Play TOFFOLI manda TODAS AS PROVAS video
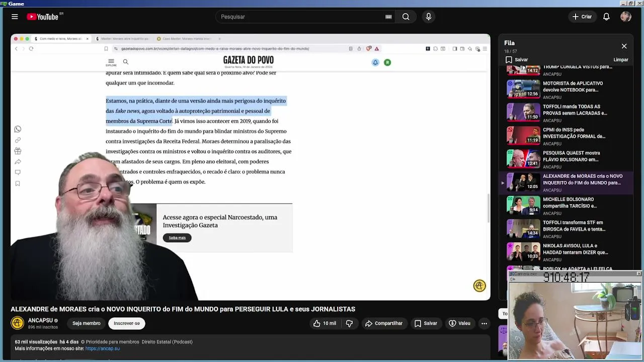 566,113
